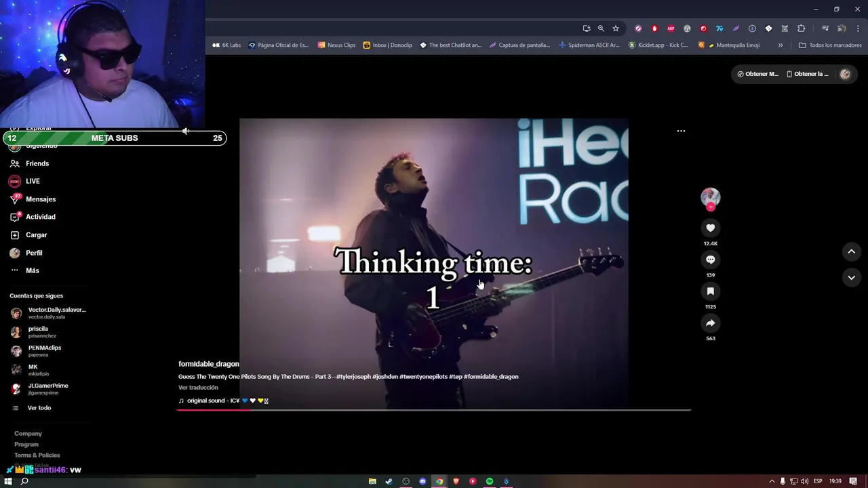The height and width of the screenshot is (488, 868).
Task: Open Company footer link
Action: click(x=28, y=434)
